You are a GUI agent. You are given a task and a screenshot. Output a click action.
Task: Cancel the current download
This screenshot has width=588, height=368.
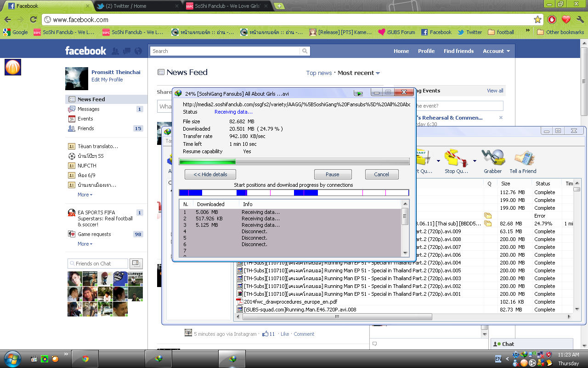(382, 174)
